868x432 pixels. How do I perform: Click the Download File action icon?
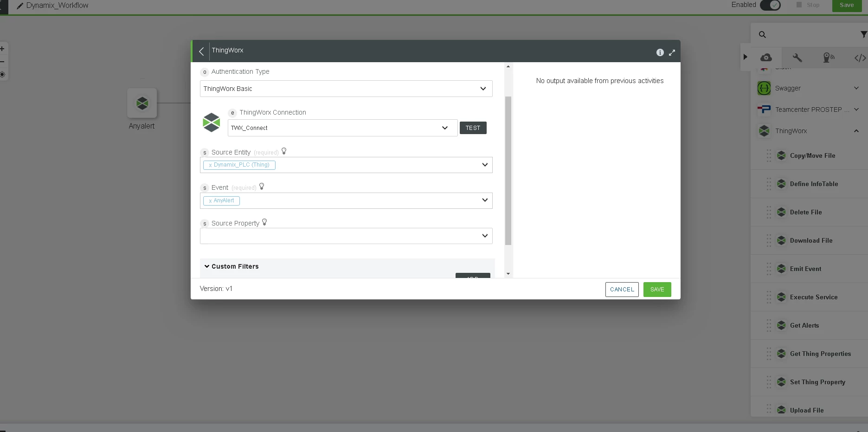point(781,240)
